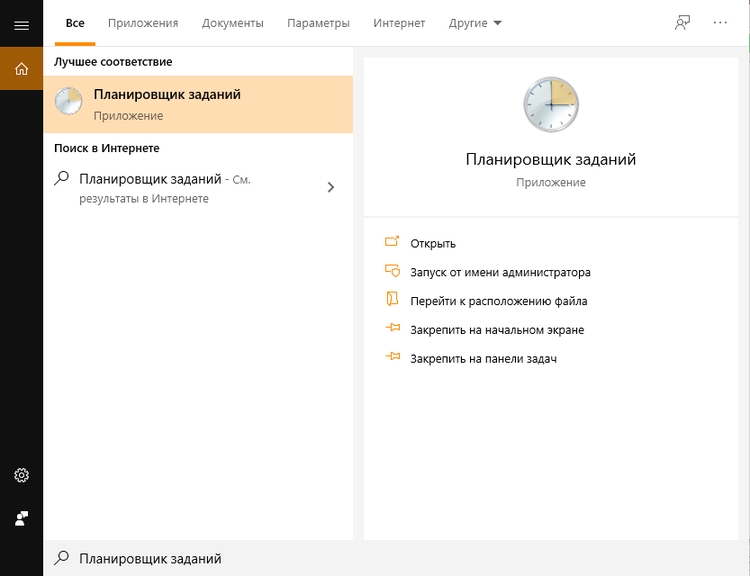Choose Закрепить на панели задач
This screenshot has height=576, width=750.
coord(484,358)
